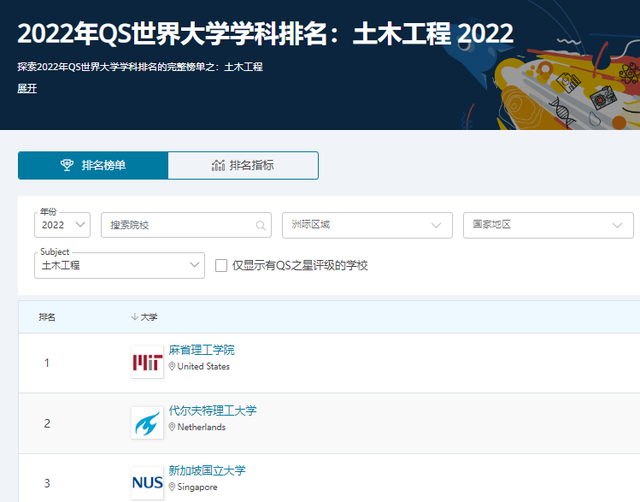Click the NUS logo thumbnail
The width and height of the screenshot is (640, 502).
[147, 483]
